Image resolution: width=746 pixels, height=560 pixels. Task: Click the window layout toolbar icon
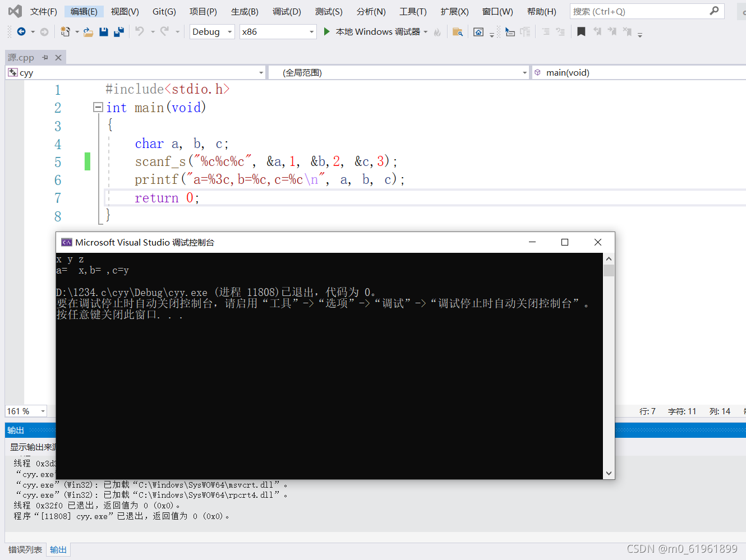[x=478, y=32]
